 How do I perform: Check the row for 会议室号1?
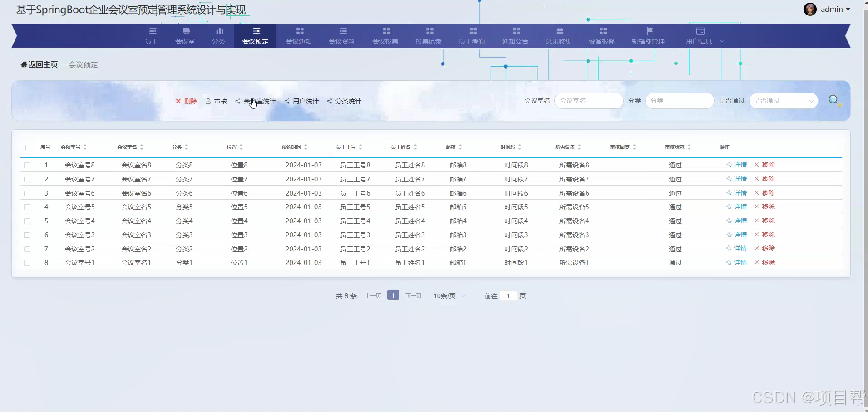coord(27,263)
